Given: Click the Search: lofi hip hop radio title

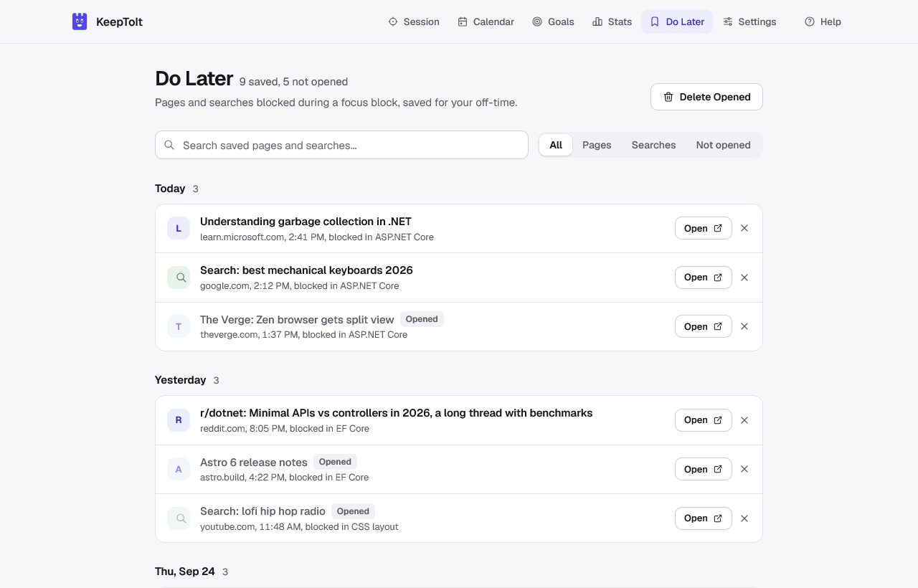Looking at the screenshot, I should (x=262, y=511).
